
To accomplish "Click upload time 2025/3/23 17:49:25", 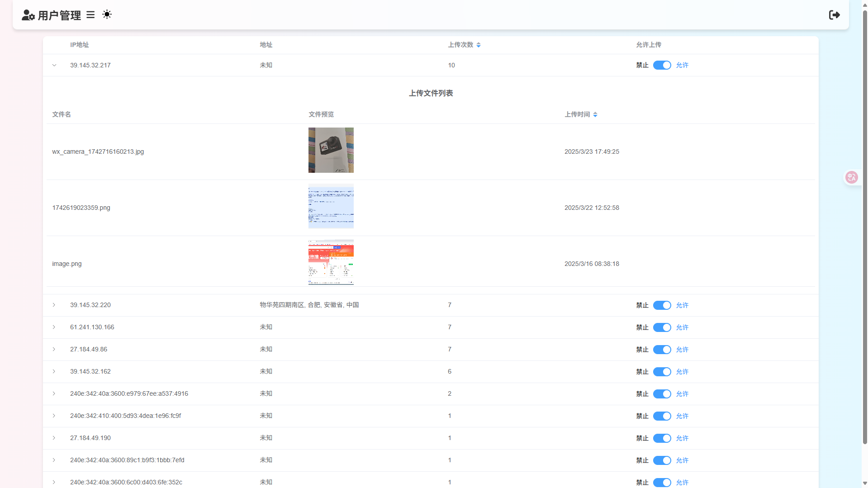I will click(x=592, y=152).
